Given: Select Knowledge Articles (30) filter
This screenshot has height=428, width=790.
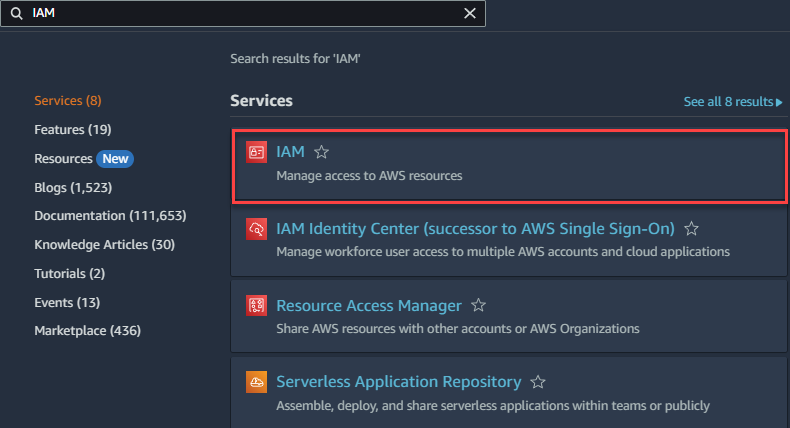Looking at the screenshot, I should click(x=104, y=244).
